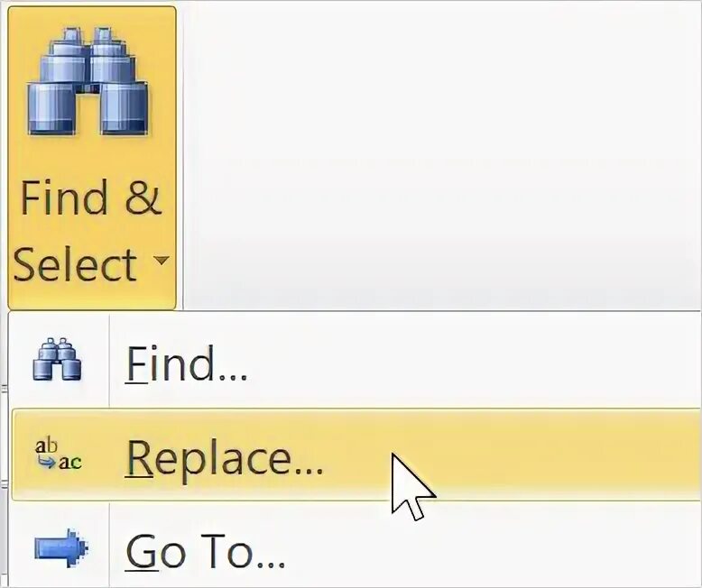Expand the Find & Select dropdown arrow
This screenshot has width=702, height=588.
161,260
